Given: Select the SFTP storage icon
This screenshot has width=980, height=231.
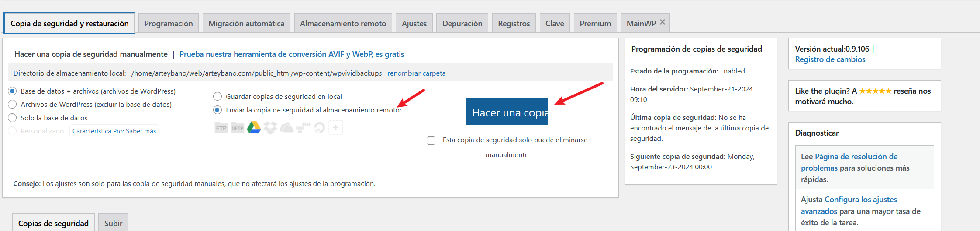Looking at the screenshot, I should tap(238, 128).
